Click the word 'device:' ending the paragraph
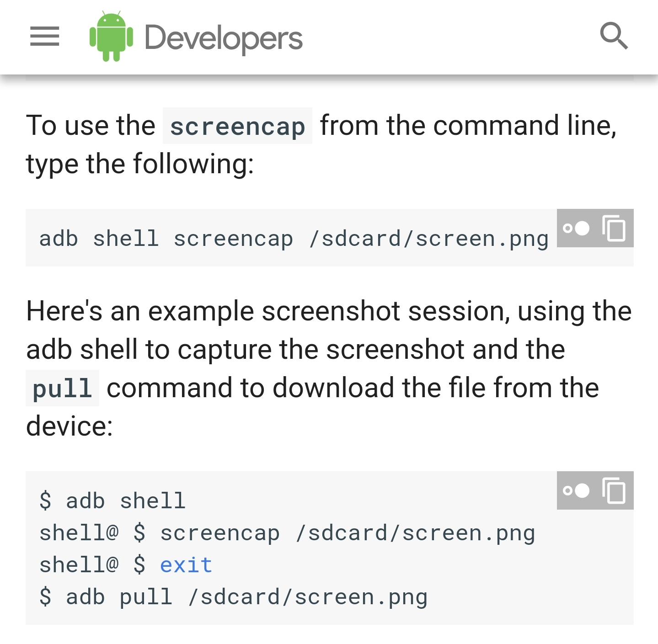 [x=70, y=426]
